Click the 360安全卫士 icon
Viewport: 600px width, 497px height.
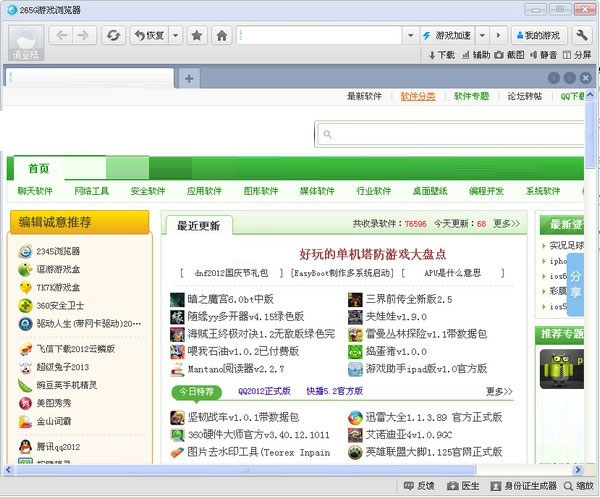25,306
